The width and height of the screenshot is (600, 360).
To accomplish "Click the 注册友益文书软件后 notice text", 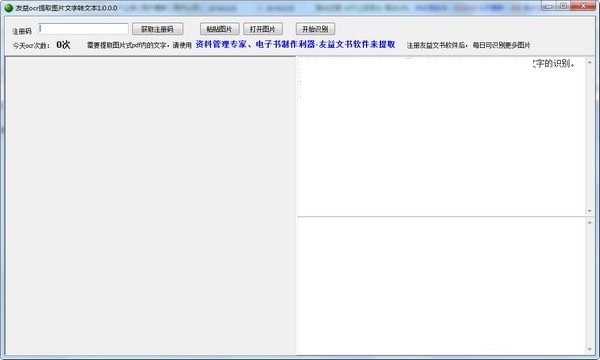I will (468, 45).
